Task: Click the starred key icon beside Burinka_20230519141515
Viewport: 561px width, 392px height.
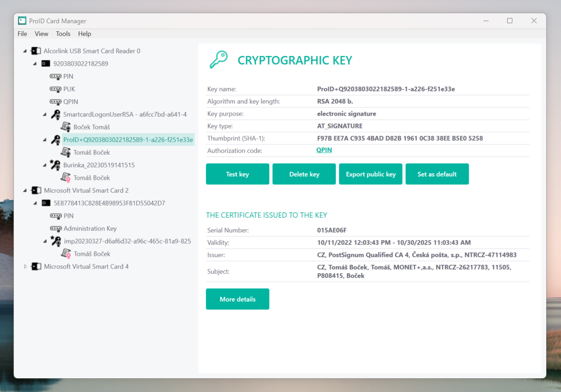Action: click(x=55, y=165)
